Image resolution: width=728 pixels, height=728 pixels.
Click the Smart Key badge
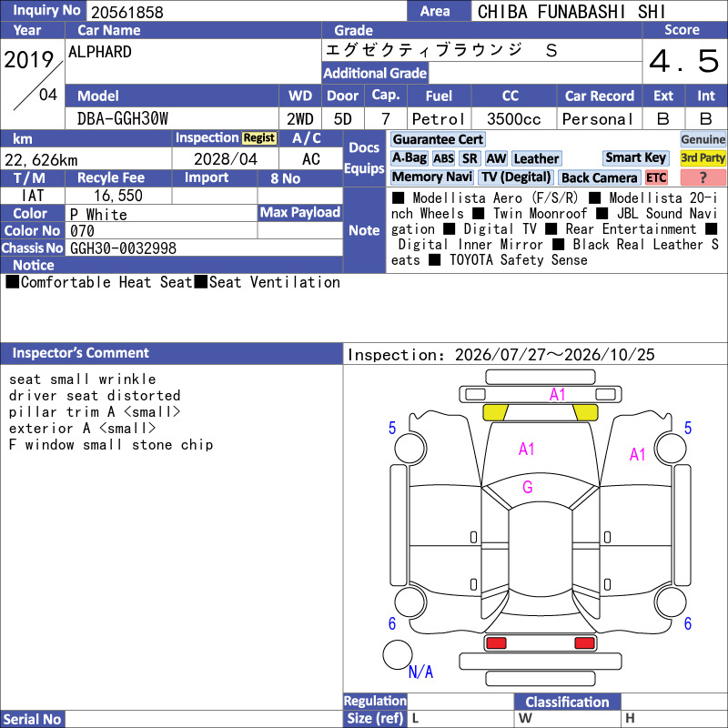coord(635,157)
